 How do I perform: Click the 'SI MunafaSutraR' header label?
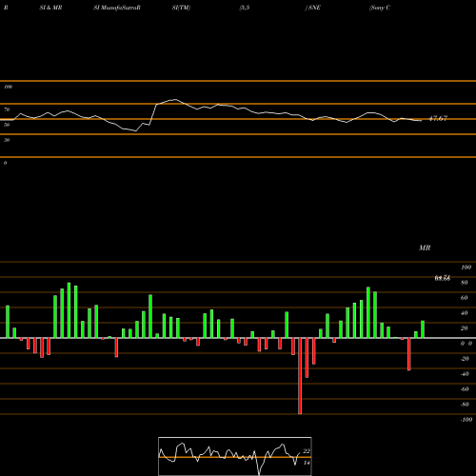coord(117,8)
